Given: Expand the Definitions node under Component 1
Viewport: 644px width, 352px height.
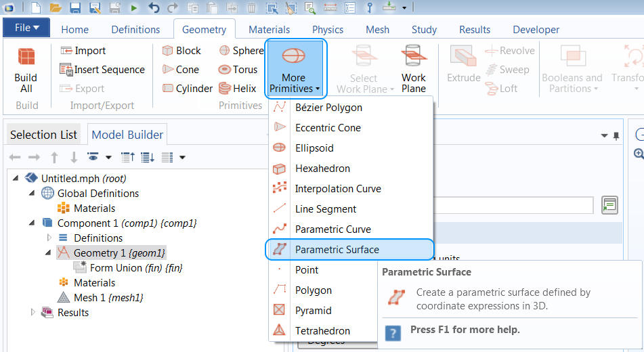Looking at the screenshot, I should (49, 238).
